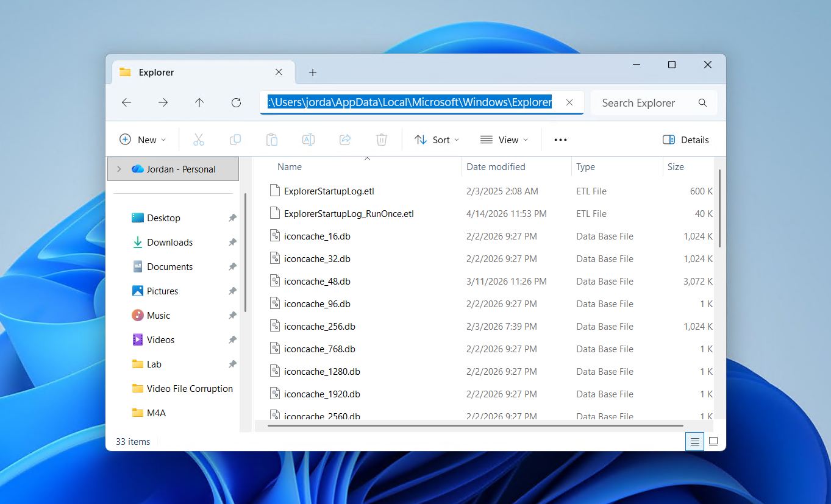The height and width of the screenshot is (504, 831).
Task: Sort by the Name column header
Action: 290,166
